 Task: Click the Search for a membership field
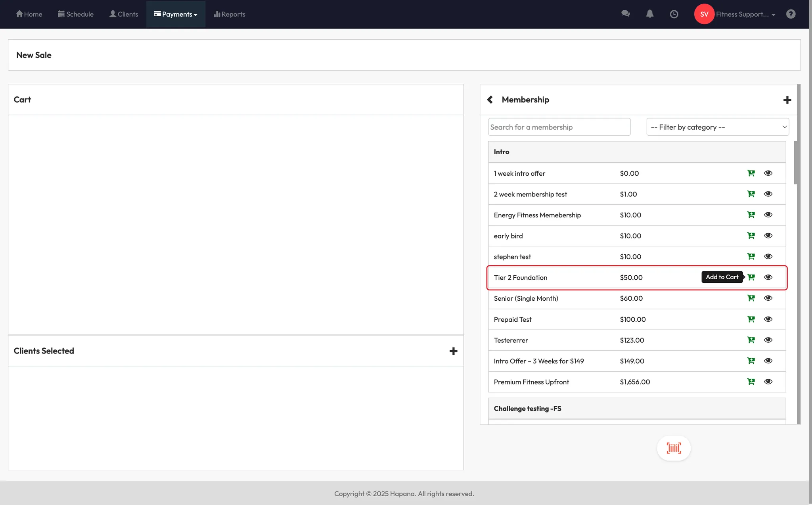pyautogui.click(x=559, y=127)
